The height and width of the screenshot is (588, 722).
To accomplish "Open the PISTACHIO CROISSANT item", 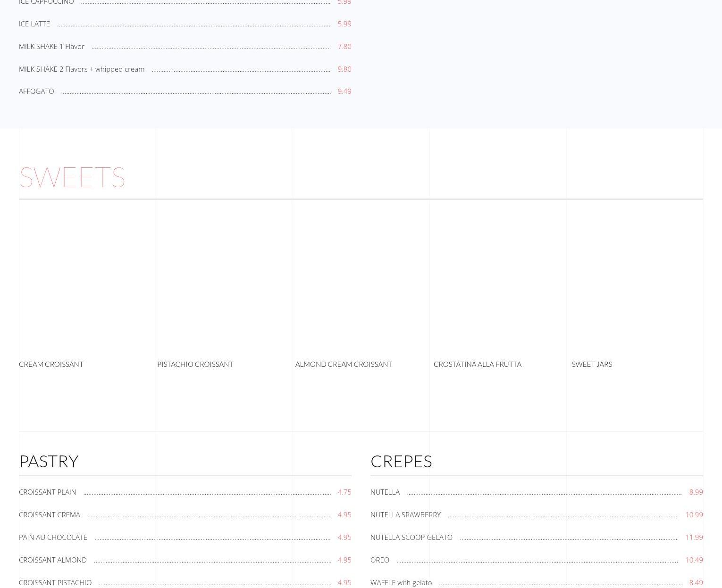I will (195, 364).
